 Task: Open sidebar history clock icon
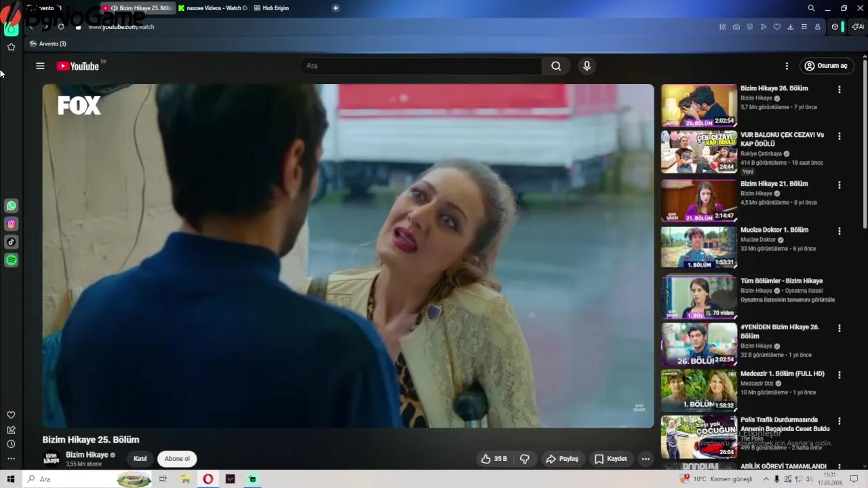(x=11, y=444)
